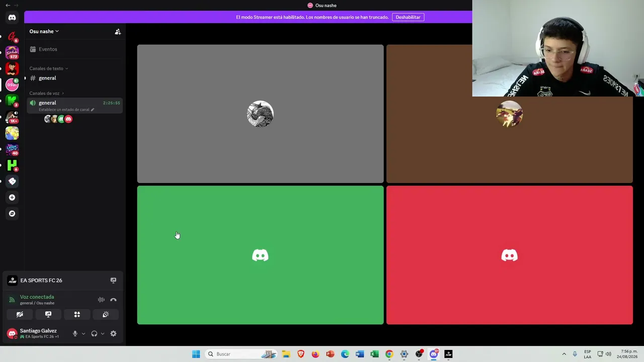Open Excel from taskbar
The image size is (644, 362).
374,354
